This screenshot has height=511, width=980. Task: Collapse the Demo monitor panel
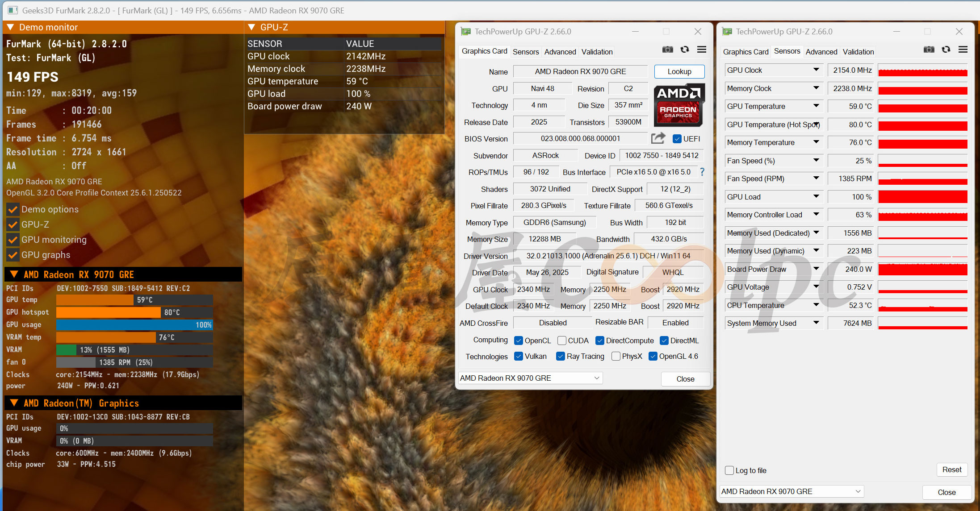coord(11,27)
